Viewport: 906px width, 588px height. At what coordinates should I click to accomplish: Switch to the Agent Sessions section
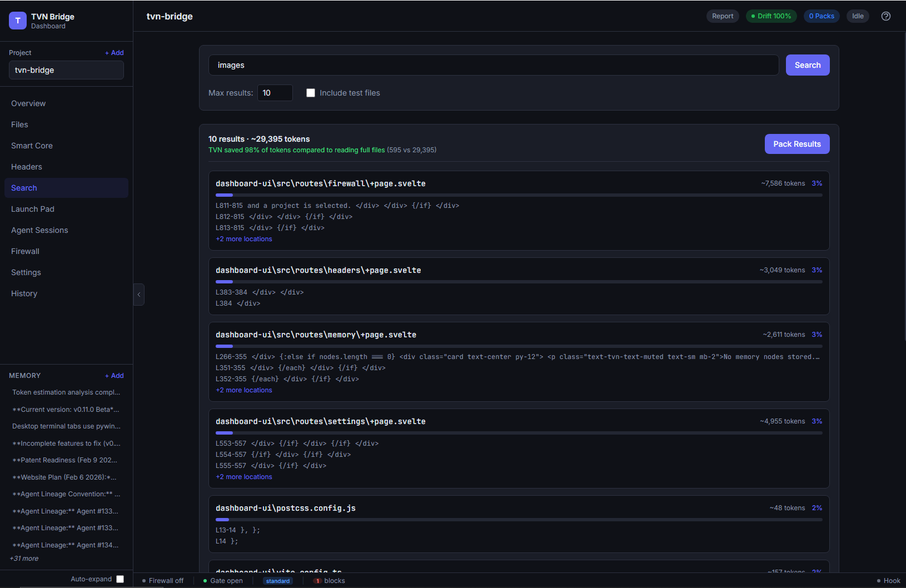pyautogui.click(x=39, y=230)
